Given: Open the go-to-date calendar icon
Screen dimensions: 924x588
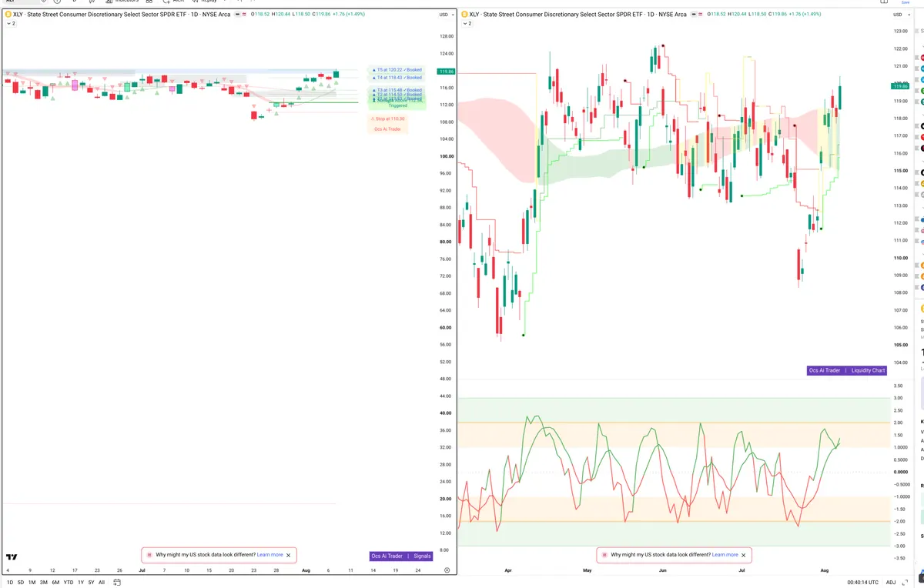Looking at the screenshot, I should click(x=116, y=582).
